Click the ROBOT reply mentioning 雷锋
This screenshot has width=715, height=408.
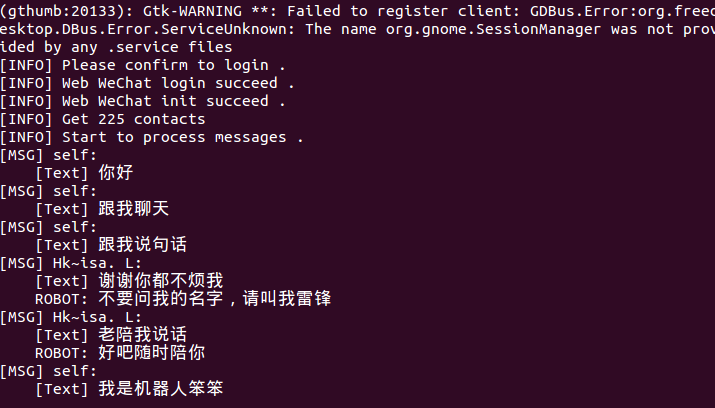coord(183,299)
